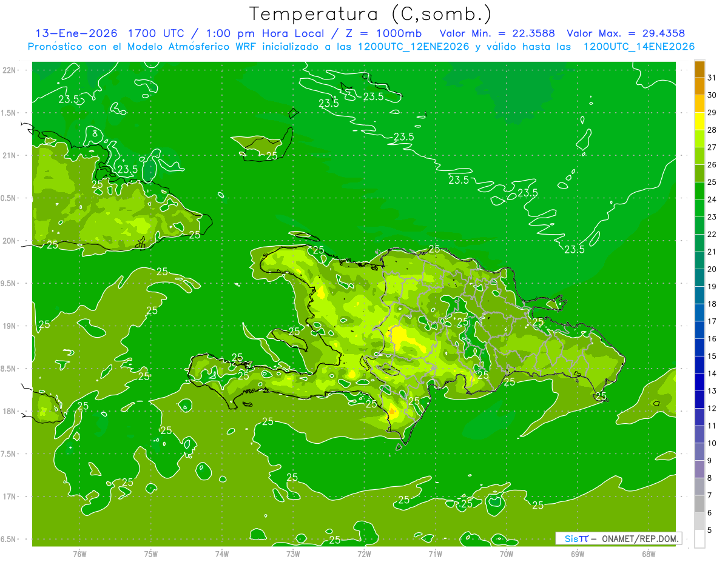
Task: Click the "19N" latitude axis label
Action: [10, 326]
